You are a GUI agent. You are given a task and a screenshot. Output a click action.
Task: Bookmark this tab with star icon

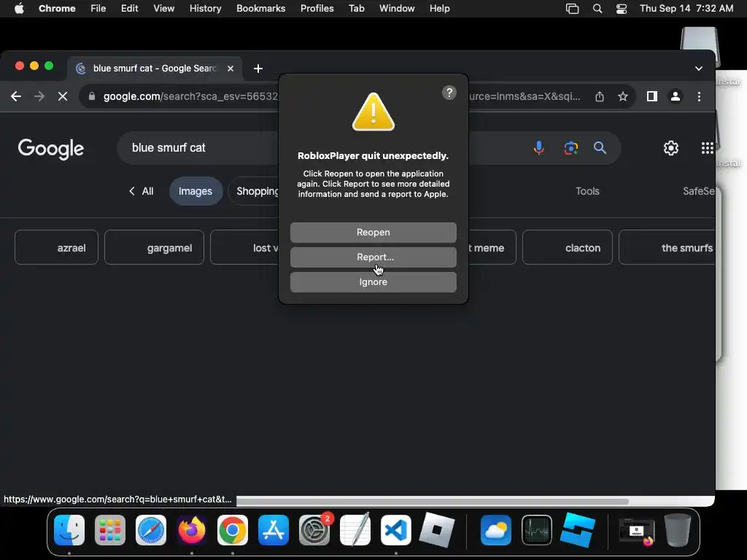[622, 97]
